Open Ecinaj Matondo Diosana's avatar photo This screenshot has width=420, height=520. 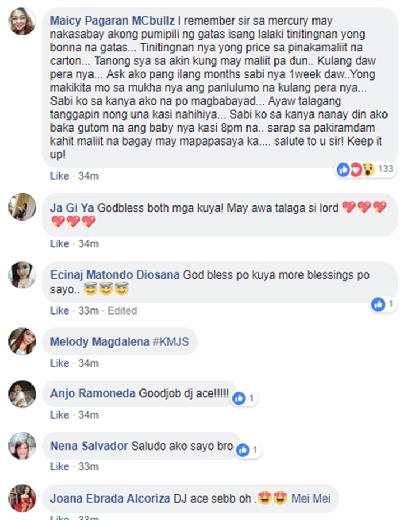[x=22, y=275]
